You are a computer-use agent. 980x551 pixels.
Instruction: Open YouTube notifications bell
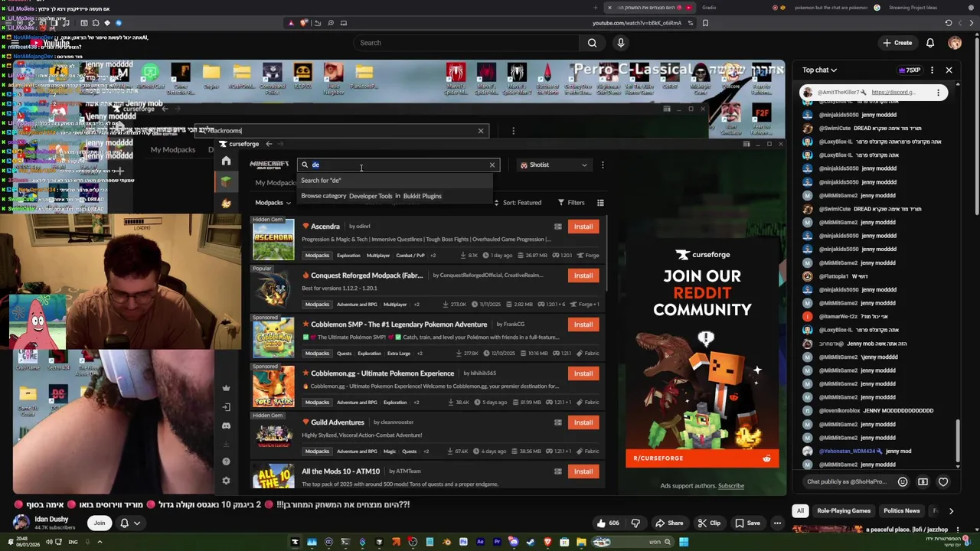tap(930, 43)
